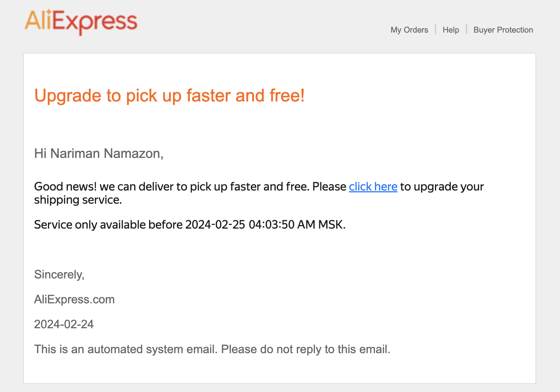Click the 'Upgrade to pick up faster' heading
The image size is (560, 392).
click(169, 96)
